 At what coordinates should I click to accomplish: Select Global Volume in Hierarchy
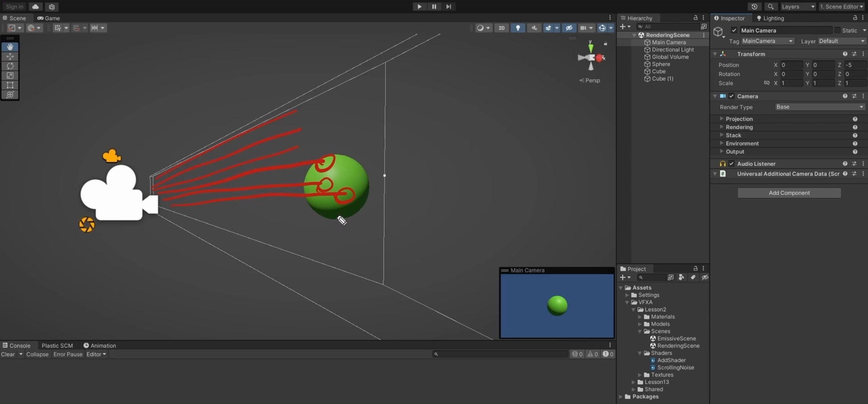[670, 57]
